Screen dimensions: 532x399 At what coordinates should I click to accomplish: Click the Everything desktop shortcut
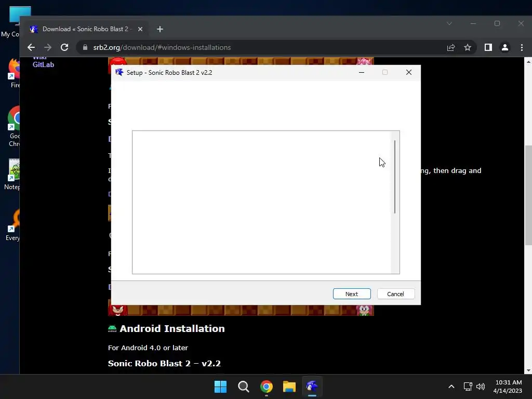(14, 225)
